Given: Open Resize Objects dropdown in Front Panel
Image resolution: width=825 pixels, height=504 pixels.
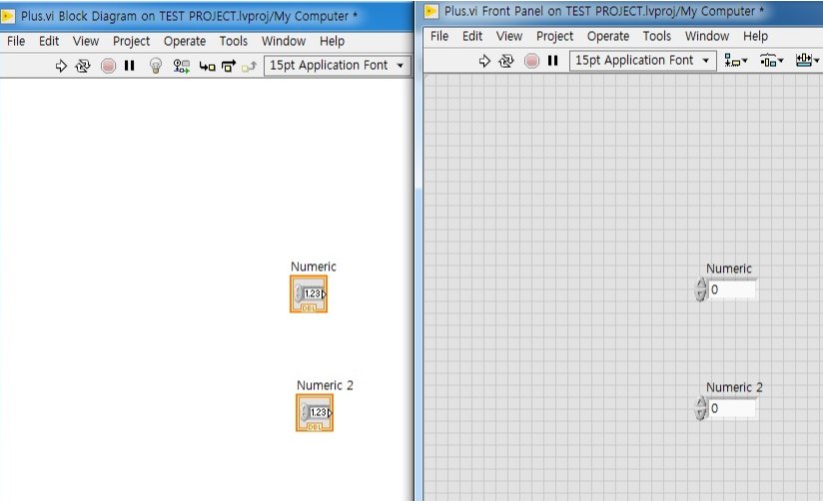Looking at the screenshot, I should (808, 61).
